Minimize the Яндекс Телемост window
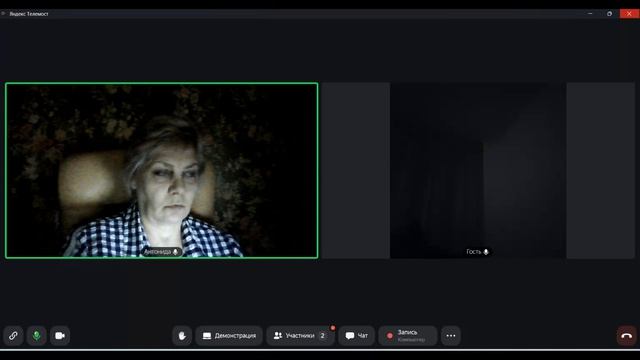640x360 pixels. point(590,13)
